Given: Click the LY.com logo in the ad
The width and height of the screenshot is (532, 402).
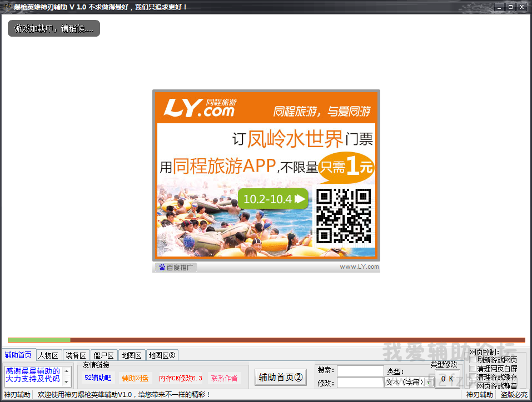Looking at the screenshot, I should tap(198, 108).
